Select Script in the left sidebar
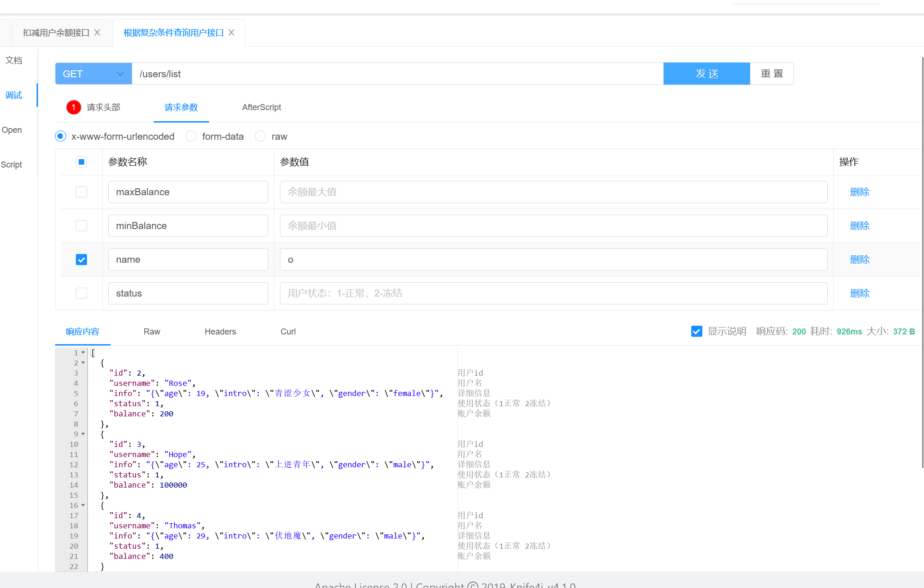The height and width of the screenshot is (588, 924). pos(11,164)
